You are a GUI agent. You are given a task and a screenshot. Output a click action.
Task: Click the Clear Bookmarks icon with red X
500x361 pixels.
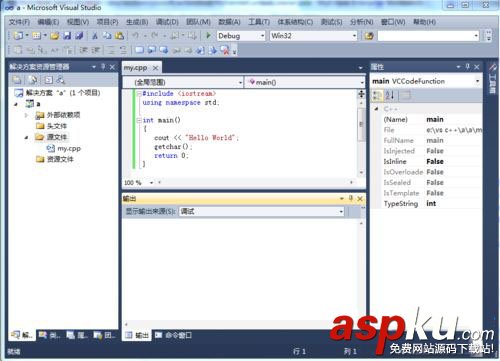[225, 50]
